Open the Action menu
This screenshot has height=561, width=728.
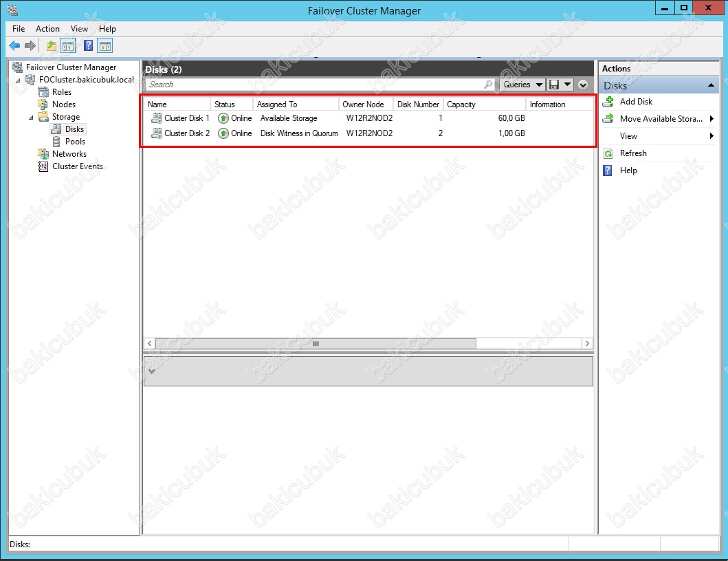click(x=47, y=29)
